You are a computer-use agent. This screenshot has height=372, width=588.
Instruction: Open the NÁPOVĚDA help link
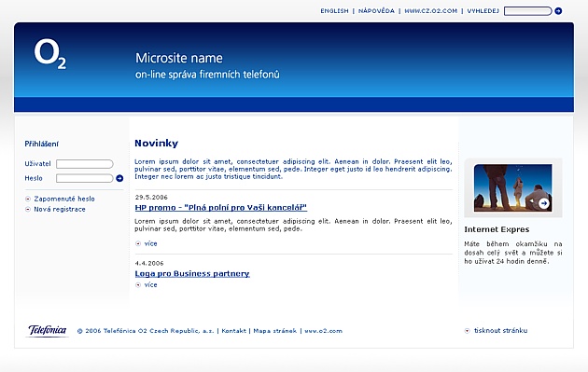point(376,11)
